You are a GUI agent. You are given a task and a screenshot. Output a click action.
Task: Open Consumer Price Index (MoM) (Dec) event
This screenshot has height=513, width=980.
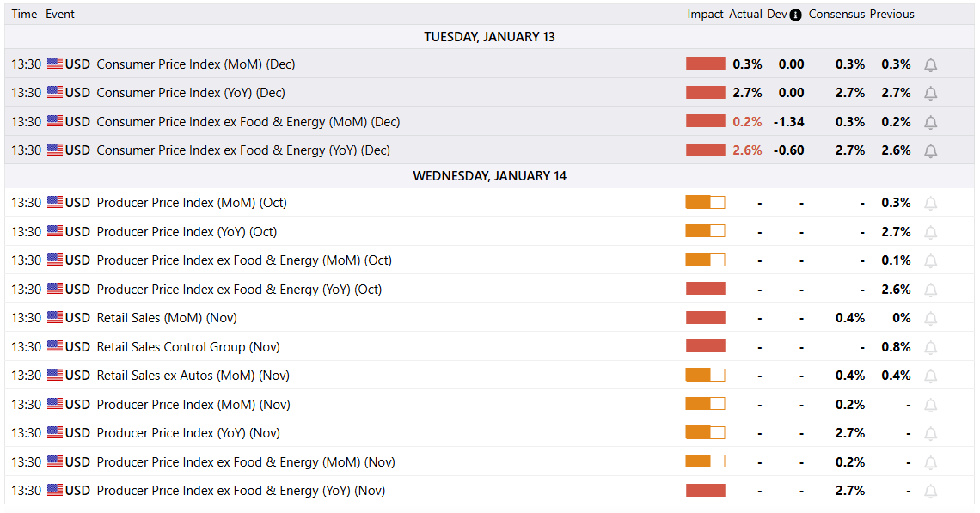[195, 64]
